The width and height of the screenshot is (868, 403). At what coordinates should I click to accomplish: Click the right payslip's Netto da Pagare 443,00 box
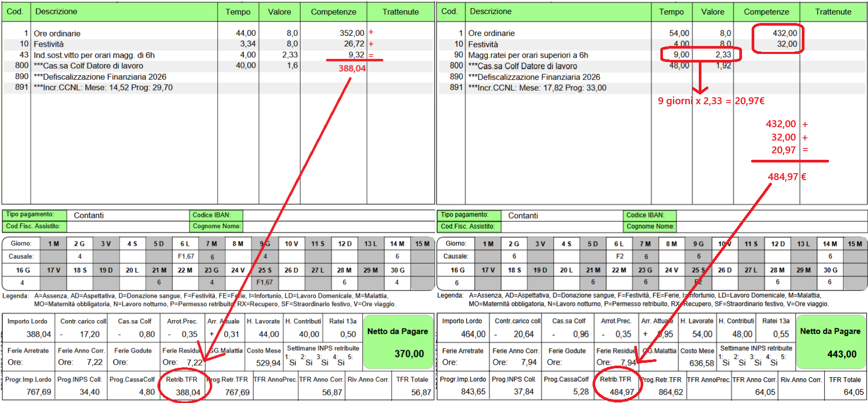point(831,343)
